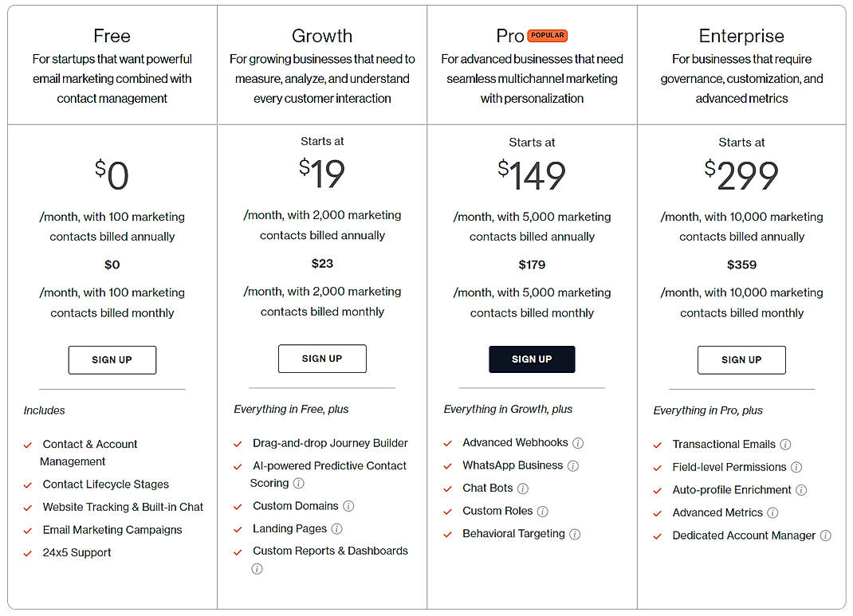The height and width of the screenshot is (616, 853).
Task: View details about WhatsApp Business
Action: (572, 466)
